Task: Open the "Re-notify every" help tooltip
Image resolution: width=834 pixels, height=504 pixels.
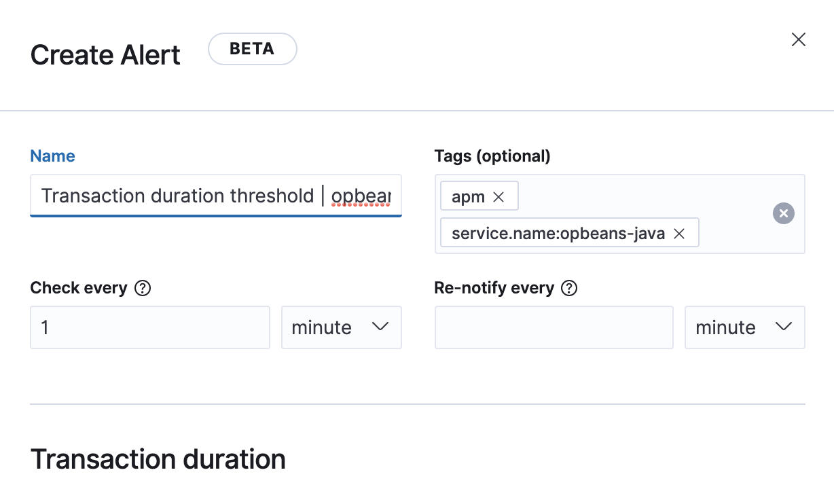Action: point(570,288)
